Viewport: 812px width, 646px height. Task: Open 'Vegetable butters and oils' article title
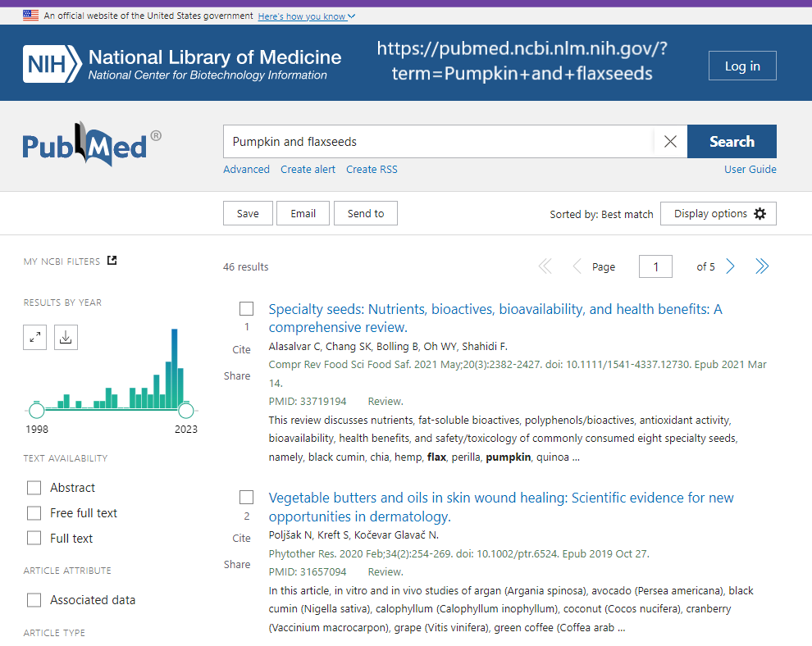[x=501, y=507]
